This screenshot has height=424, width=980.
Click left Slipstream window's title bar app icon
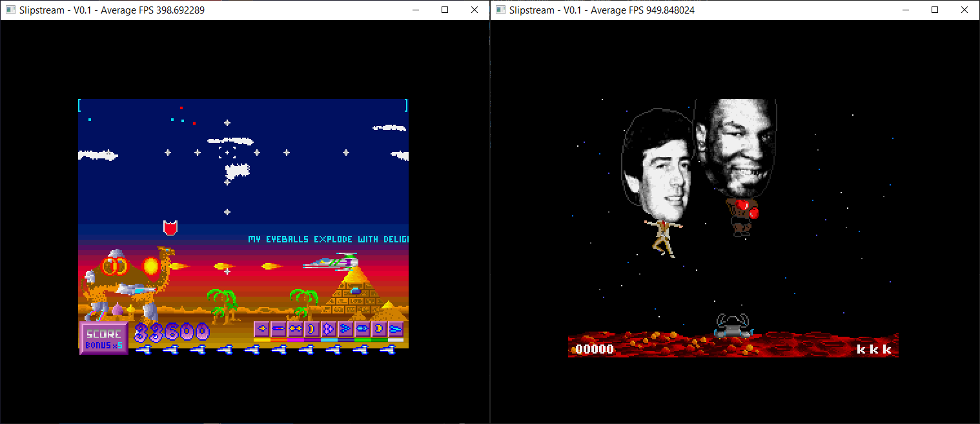coord(10,10)
